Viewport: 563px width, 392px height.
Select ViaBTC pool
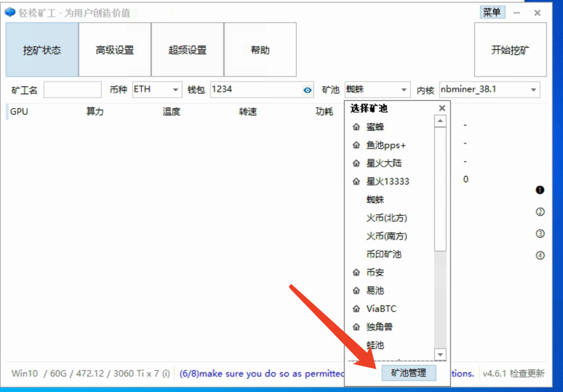coord(381,309)
